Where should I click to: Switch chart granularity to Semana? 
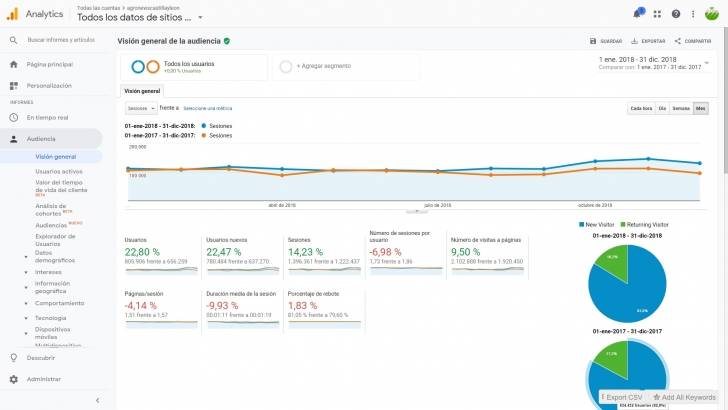680,107
